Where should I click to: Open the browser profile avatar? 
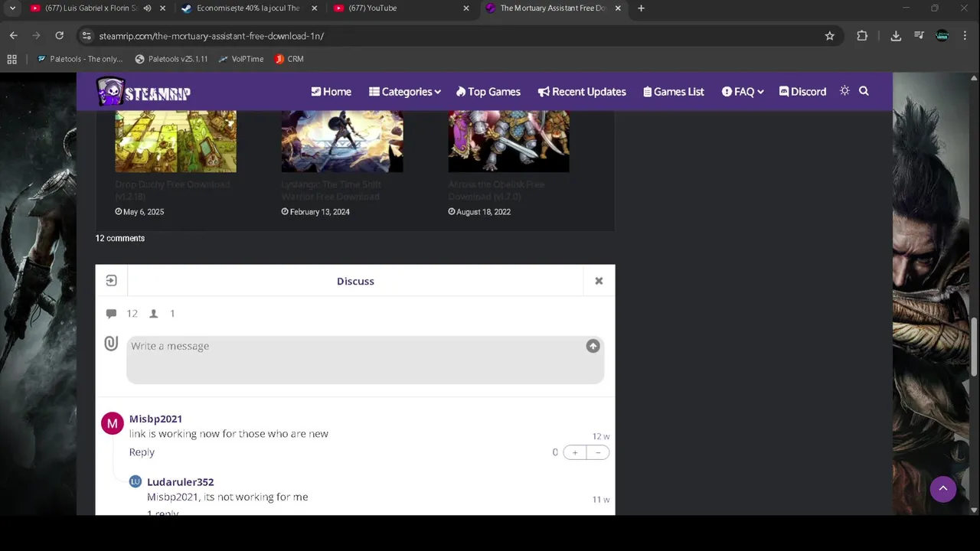coord(942,36)
